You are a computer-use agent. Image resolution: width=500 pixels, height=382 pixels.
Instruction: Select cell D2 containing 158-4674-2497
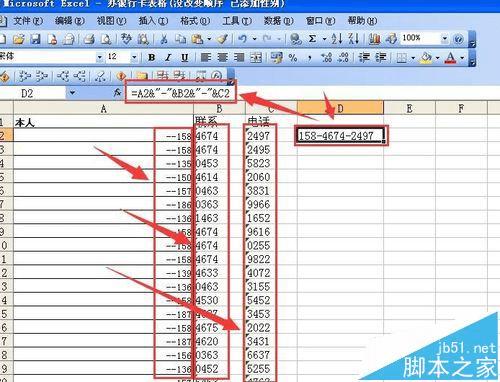[341, 135]
